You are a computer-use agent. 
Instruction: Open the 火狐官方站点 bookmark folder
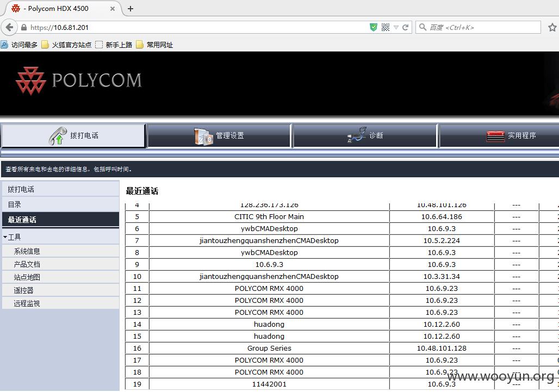click(67, 45)
